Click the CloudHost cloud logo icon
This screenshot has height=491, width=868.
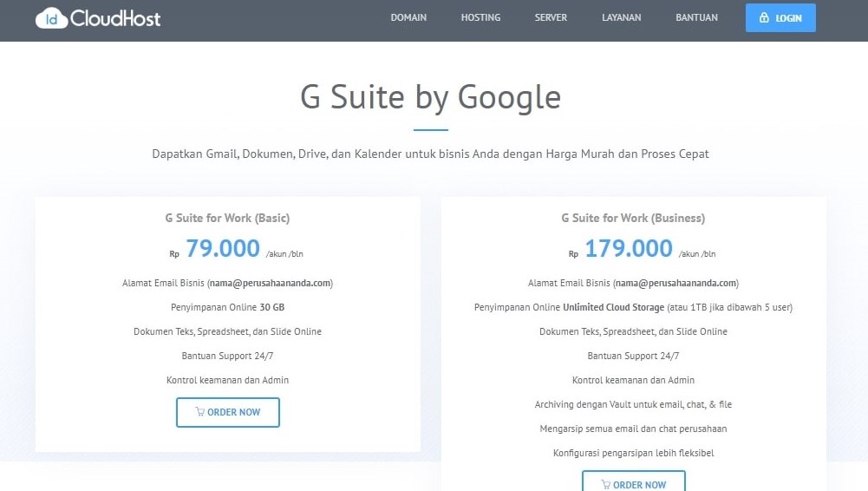pos(51,18)
